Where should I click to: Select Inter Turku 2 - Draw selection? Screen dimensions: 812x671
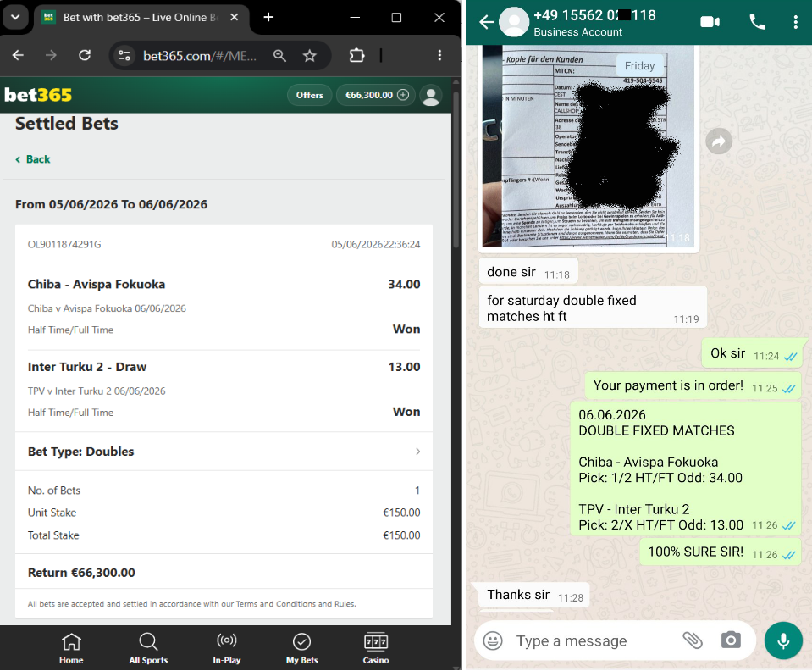pyautogui.click(x=87, y=367)
